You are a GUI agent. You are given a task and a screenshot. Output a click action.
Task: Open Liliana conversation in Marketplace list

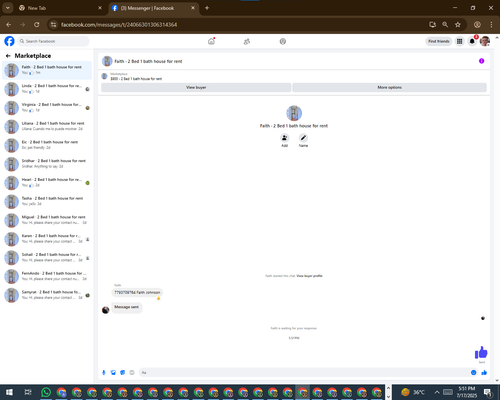(x=47, y=126)
